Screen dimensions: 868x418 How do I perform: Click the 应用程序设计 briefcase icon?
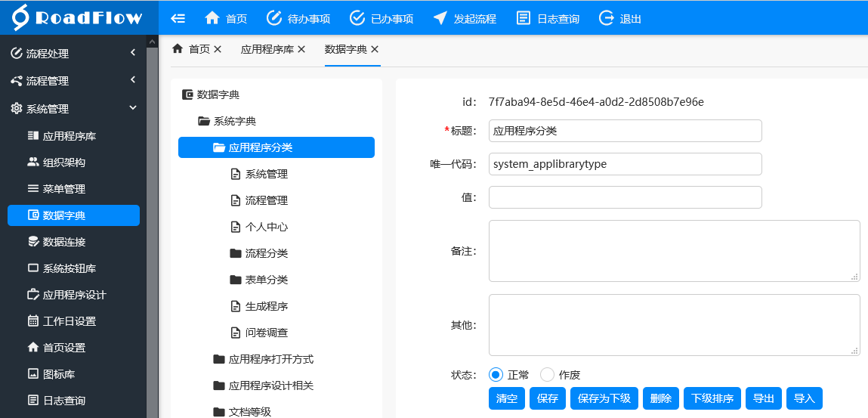pos(33,295)
